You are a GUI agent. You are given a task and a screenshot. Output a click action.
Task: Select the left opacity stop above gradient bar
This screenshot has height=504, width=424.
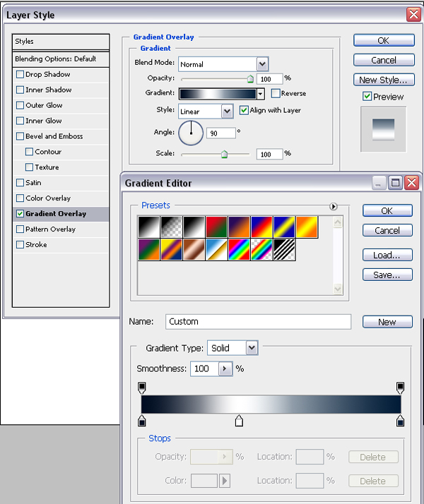click(x=141, y=388)
